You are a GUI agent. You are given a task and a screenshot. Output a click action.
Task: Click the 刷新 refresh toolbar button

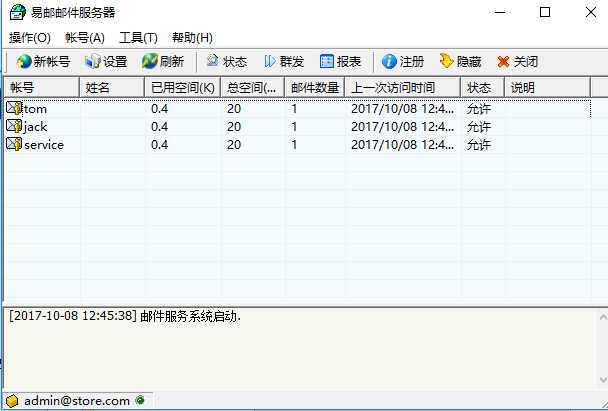163,62
